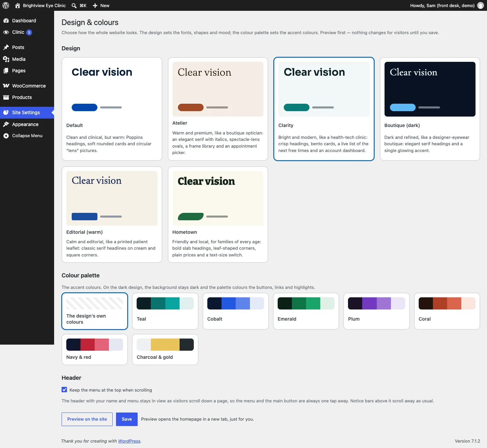Viewport: 487px width, 448px height.
Task: Click the Clarity design preview thumbnail
Action: pyautogui.click(x=324, y=89)
